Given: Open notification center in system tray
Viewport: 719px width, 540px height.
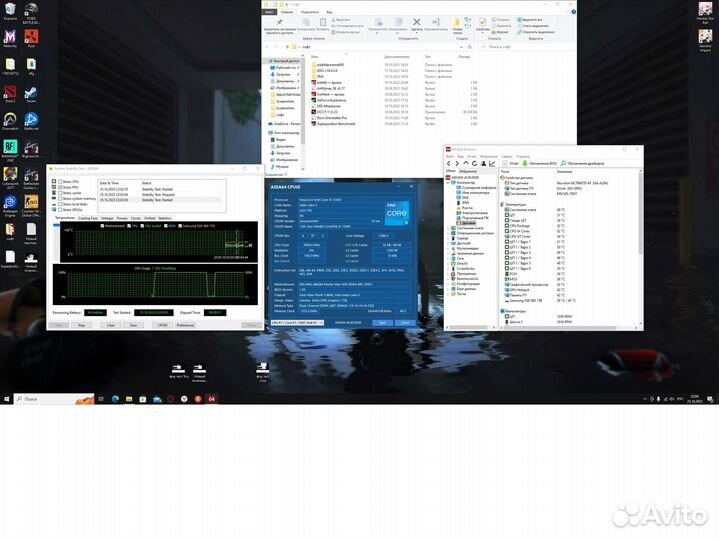Looking at the screenshot, I should (710, 399).
